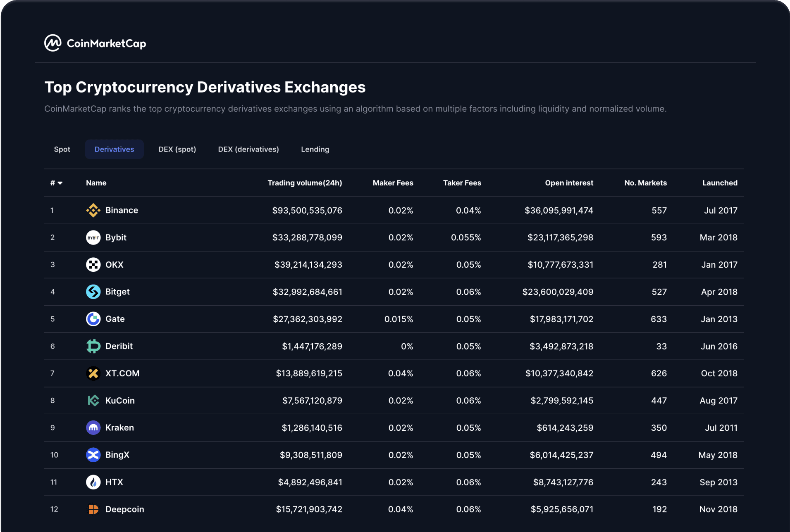Click the XT.COM logo icon

93,373
